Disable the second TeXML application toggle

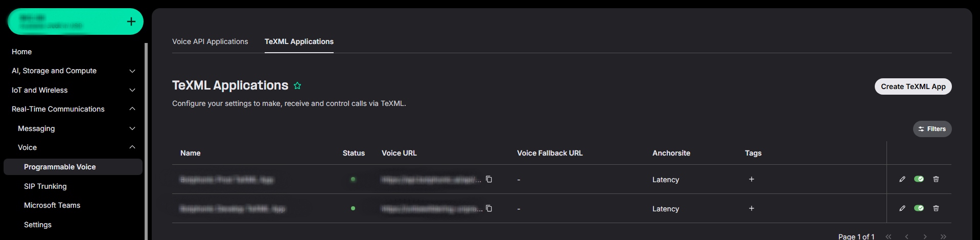[x=919, y=208]
